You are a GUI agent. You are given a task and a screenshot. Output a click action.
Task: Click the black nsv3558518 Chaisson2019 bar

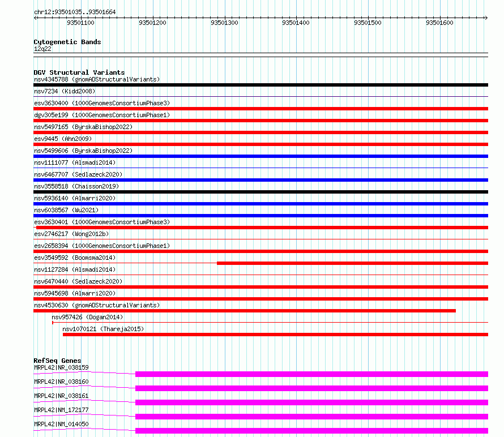[260, 192]
